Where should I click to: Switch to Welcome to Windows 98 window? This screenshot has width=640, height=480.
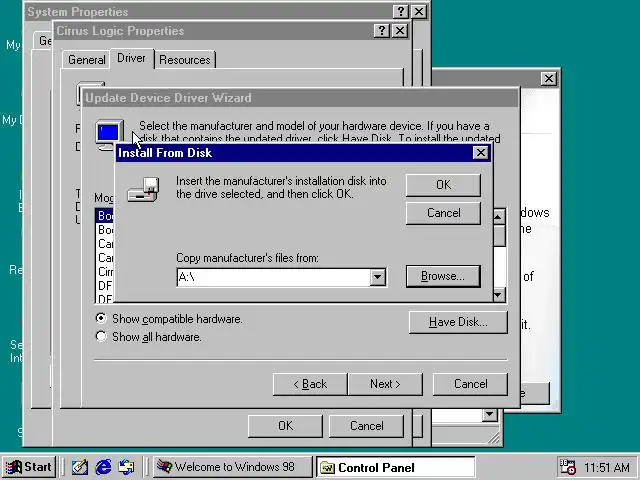pyautogui.click(x=233, y=467)
